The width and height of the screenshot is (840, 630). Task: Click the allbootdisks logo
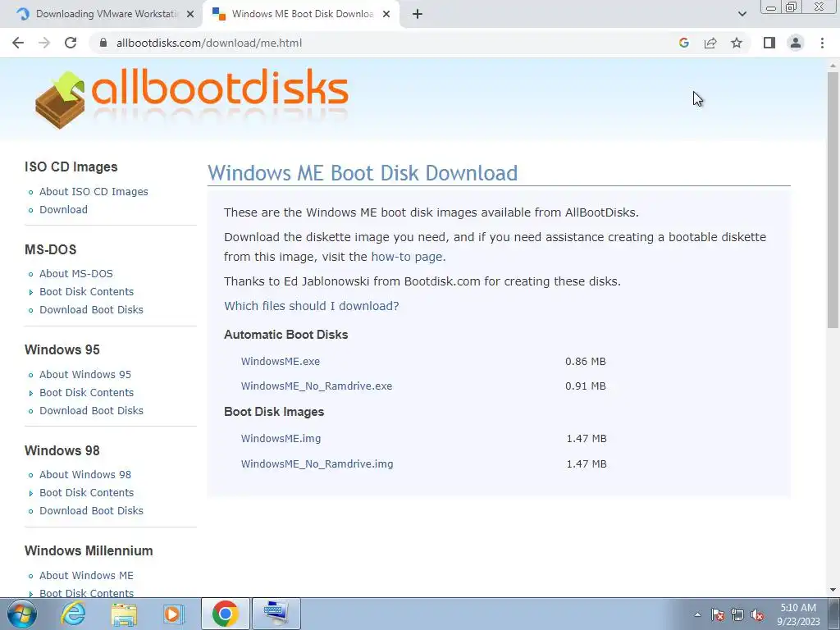click(x=192, y=99)
